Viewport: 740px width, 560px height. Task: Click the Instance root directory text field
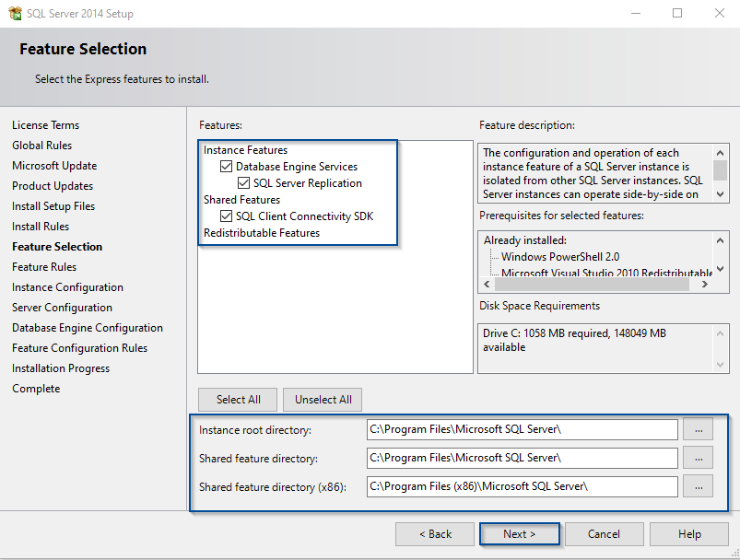[522, 429]
